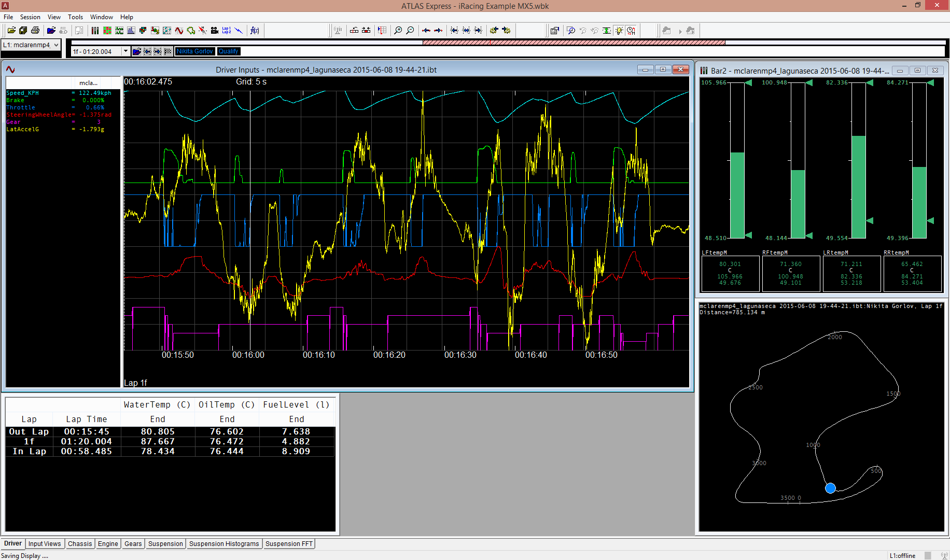Screen dimensions: 950x560
Task: Open the Session menu
Action: coord(30,17)
